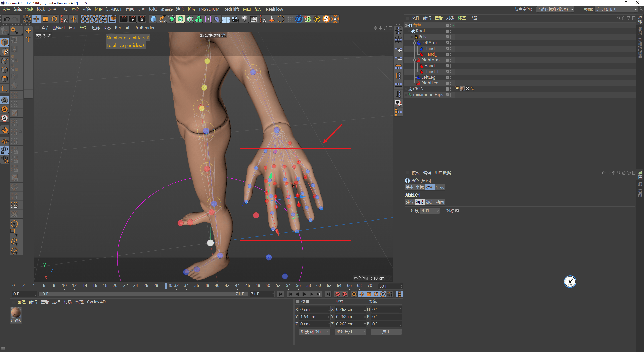This screenshot has width=644, height=352.
Task: Select the Live Selection tool
Action: (27, 19)
